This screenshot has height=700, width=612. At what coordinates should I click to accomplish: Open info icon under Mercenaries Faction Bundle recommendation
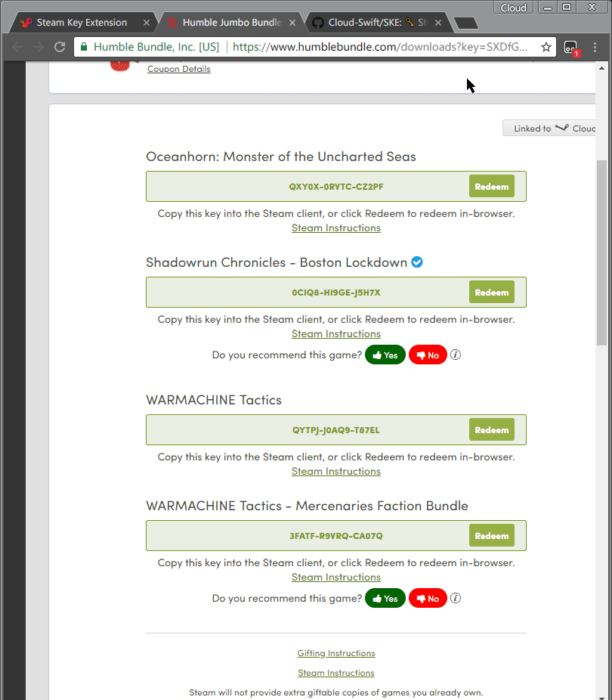[x=456, y=598]
